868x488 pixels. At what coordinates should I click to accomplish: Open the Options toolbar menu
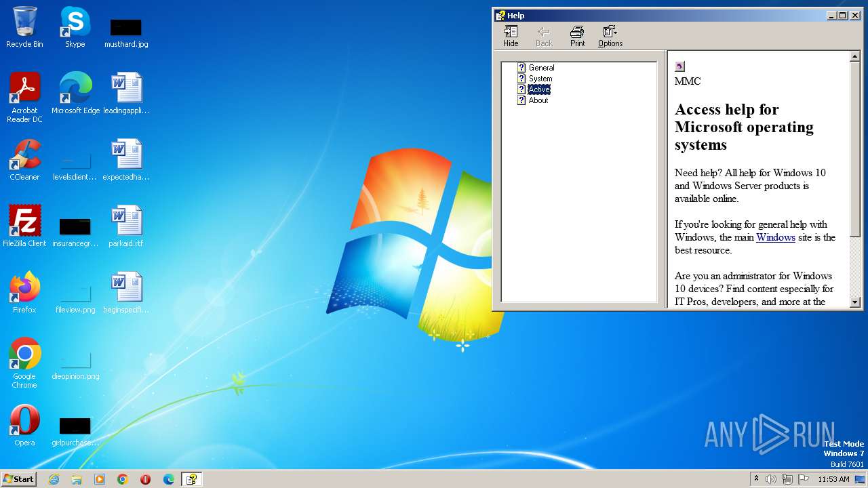click(x=610, y=37)
